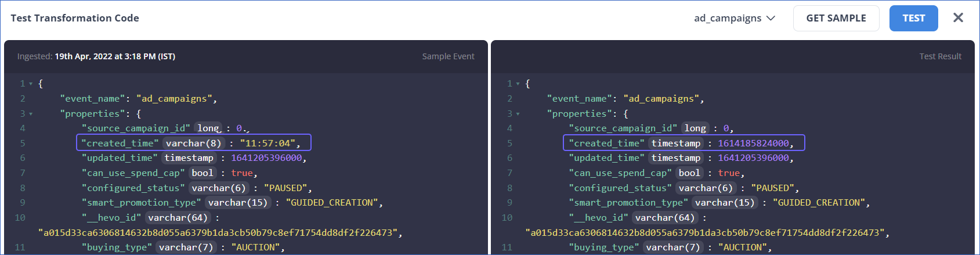Click "created_time" key in Sample Event
Viewport: 980px width, 255px height.
(x=120, y=143)
